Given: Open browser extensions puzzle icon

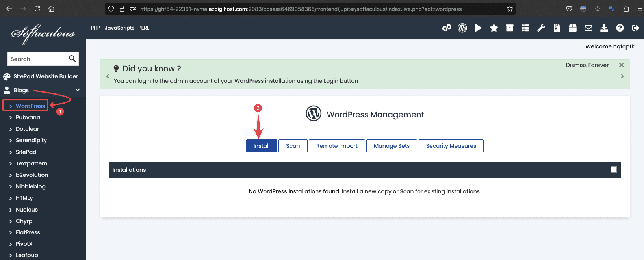Looking at the screenshot, I should pos(626,9).
